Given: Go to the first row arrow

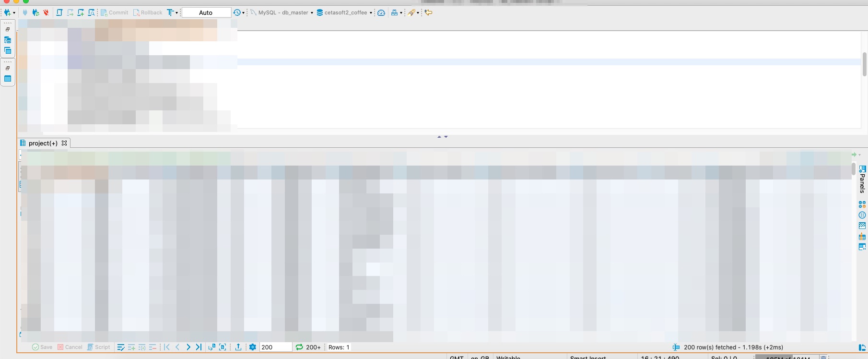Looking at the screenshot, I should point(167,347).
